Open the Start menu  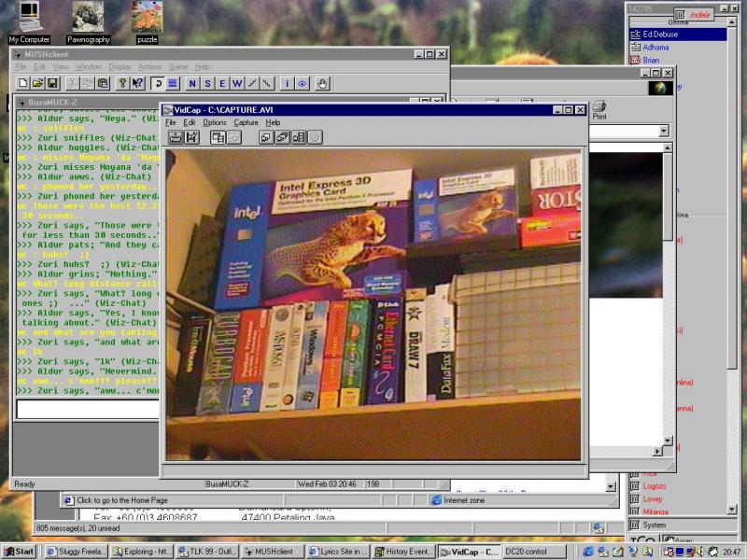click(20, 552)
